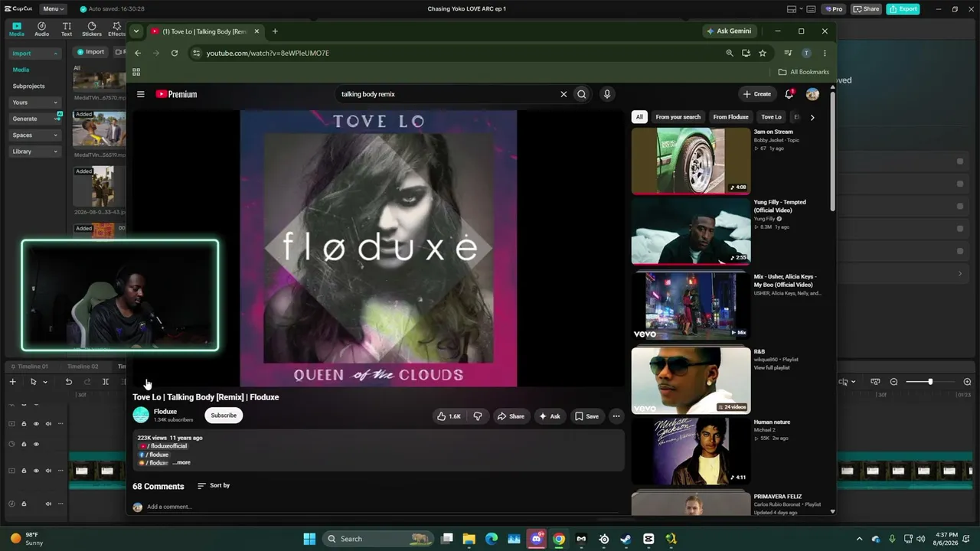Undo the last CapCut timeline edit

point(68,382)
